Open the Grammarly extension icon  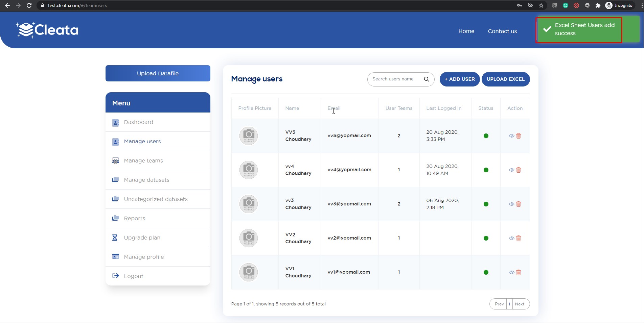coord(566,5)
